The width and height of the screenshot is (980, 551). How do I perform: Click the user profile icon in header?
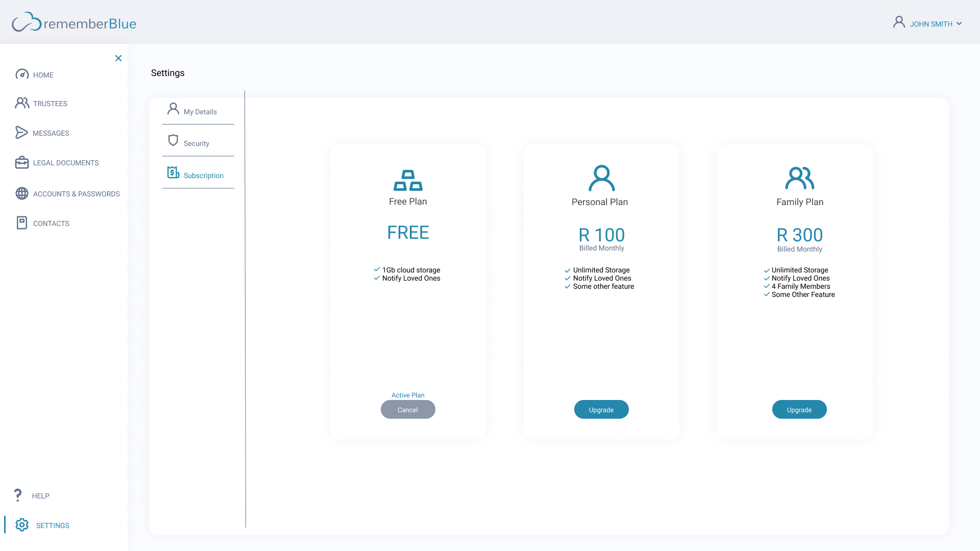click(899, 22)
